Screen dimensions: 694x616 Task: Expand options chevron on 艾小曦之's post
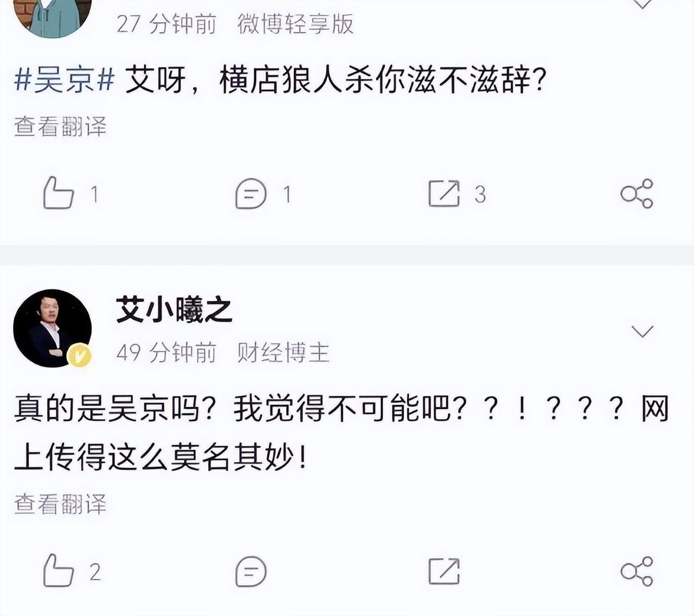pyautogui.click(x=642, y=331)
